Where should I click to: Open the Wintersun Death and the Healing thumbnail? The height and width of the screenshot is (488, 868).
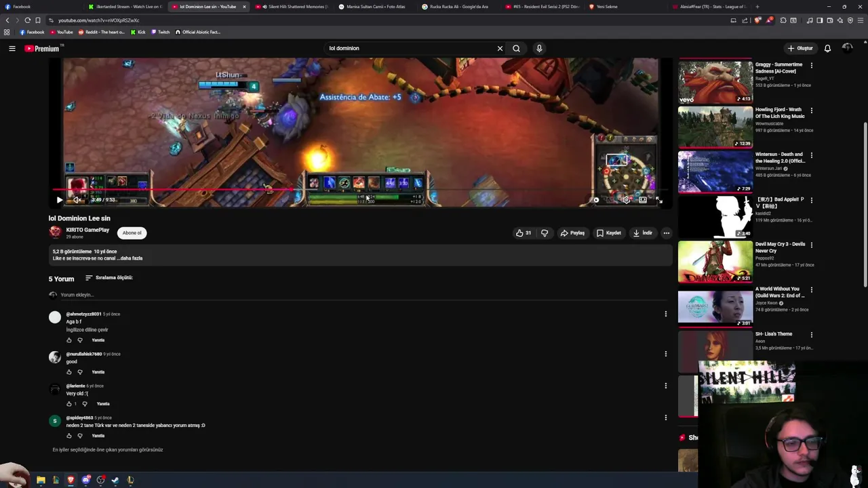tap(715, 171)
